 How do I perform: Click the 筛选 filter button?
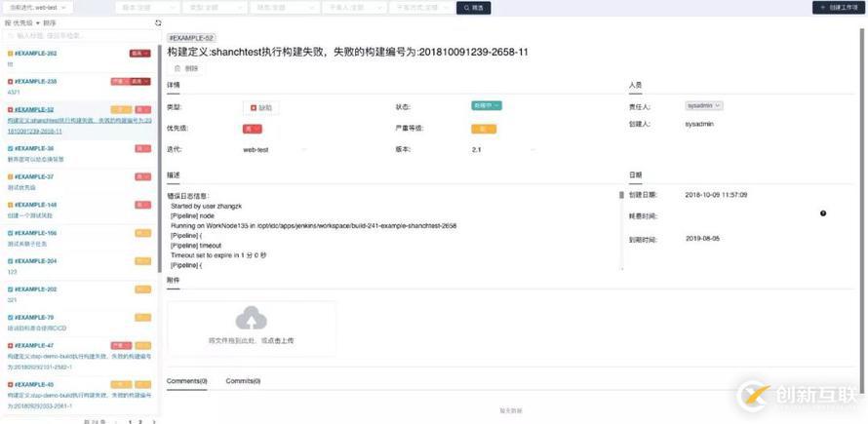(x=473, y=9)
